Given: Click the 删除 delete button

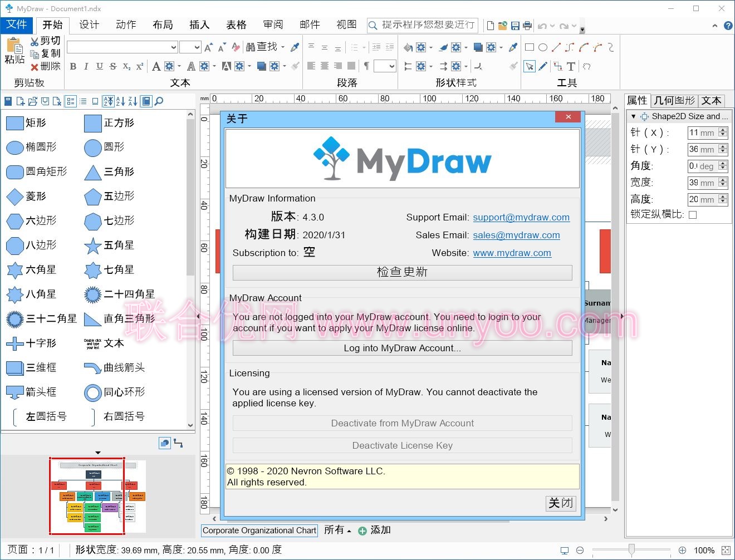Looking at the screenshot, I should 45,66.
